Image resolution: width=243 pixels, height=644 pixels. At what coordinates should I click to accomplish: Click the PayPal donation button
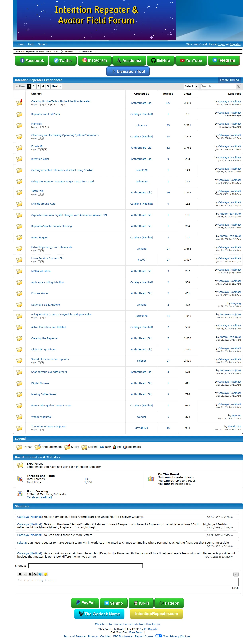click(85, 603)
